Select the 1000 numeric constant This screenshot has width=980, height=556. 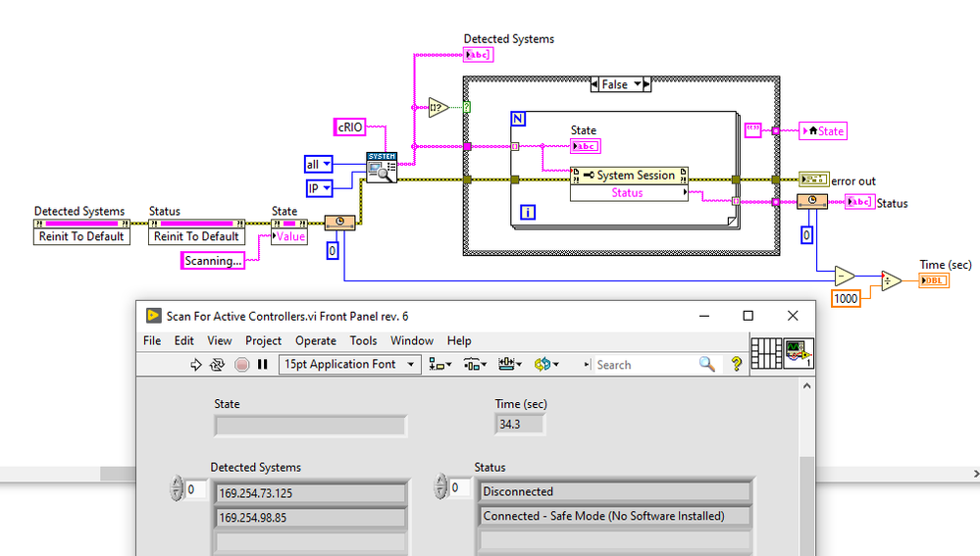(846, 299)
